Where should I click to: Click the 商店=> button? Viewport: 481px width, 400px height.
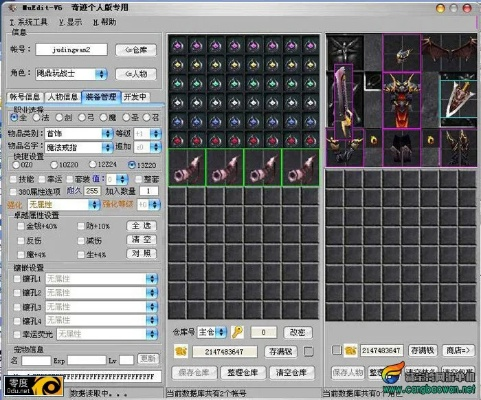458,350
